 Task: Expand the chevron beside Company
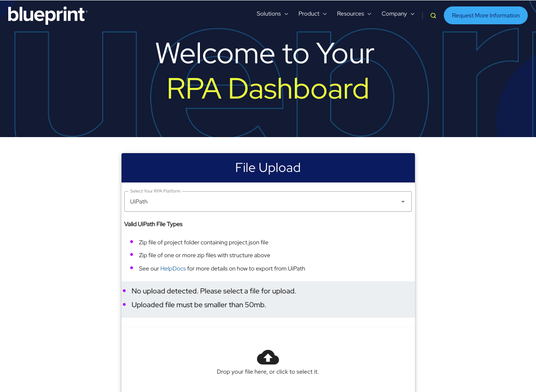point(412,14)
